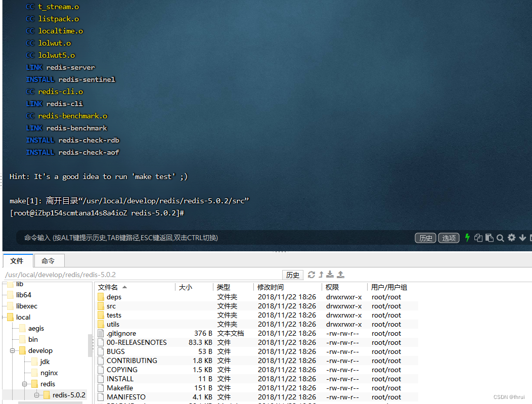This screenshot has height=404, width=532.
Task: Click the 选项 button in command bar
Action: coord(449,238)
